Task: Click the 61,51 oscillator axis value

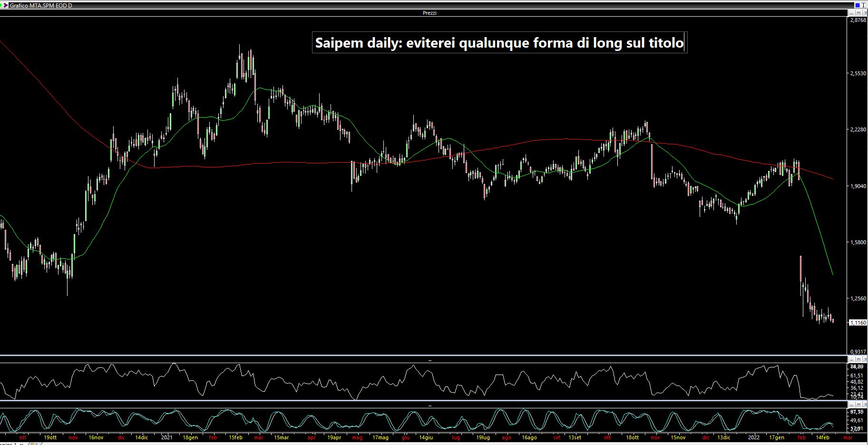Action: pos(857,376)
